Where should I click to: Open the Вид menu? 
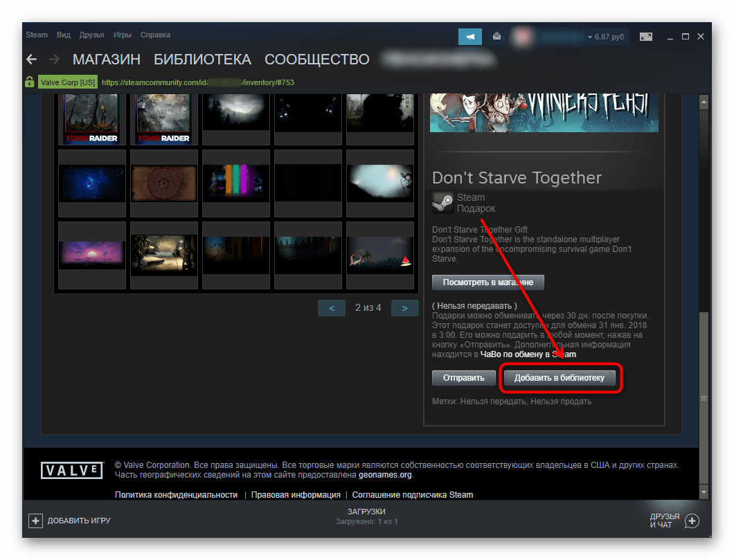(64, 35)
